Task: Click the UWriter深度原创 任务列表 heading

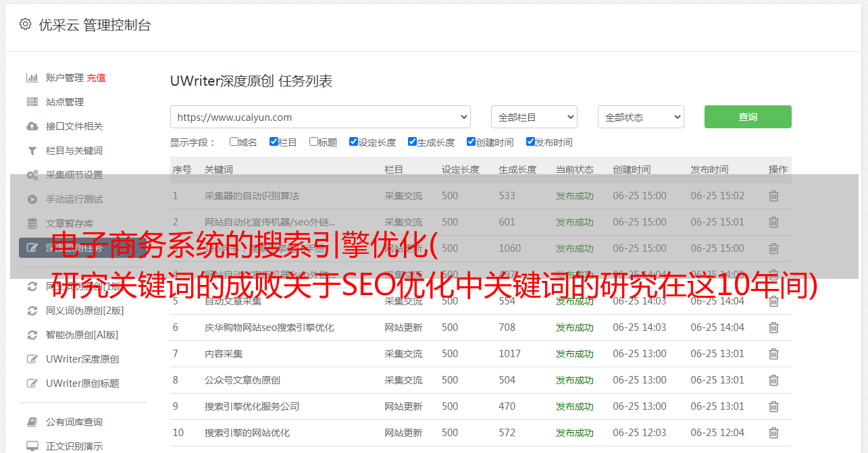Action: click(x=251, y=82)
